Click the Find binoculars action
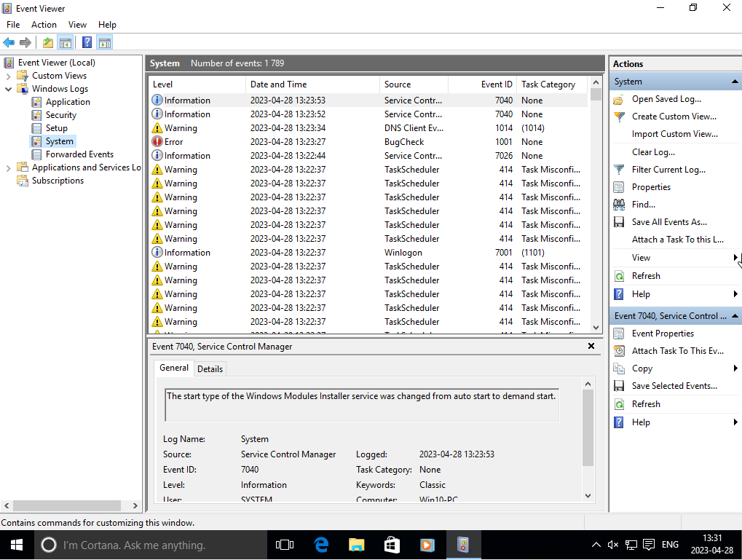Image resolution: width=742 pixels, height=560 pixels. 643,205
